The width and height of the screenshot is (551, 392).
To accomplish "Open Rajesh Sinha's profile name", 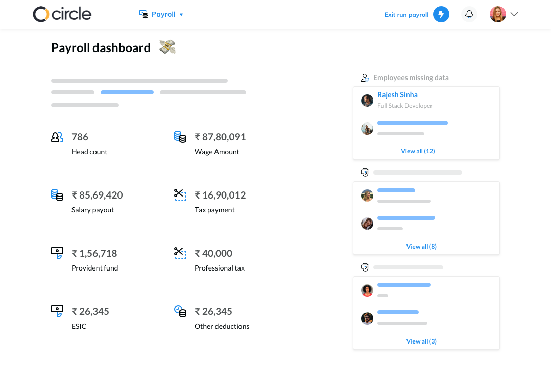I will pos(397,95).
